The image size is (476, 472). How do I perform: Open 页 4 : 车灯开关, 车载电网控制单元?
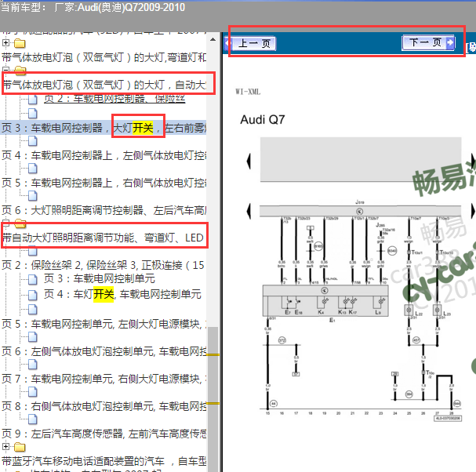pyautogui.click(x=122, y=294)
